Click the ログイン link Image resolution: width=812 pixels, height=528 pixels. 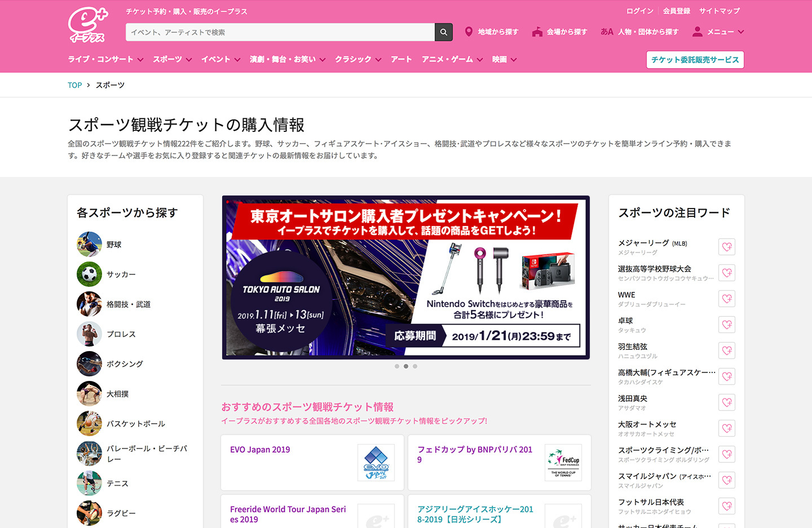[639, 11]
